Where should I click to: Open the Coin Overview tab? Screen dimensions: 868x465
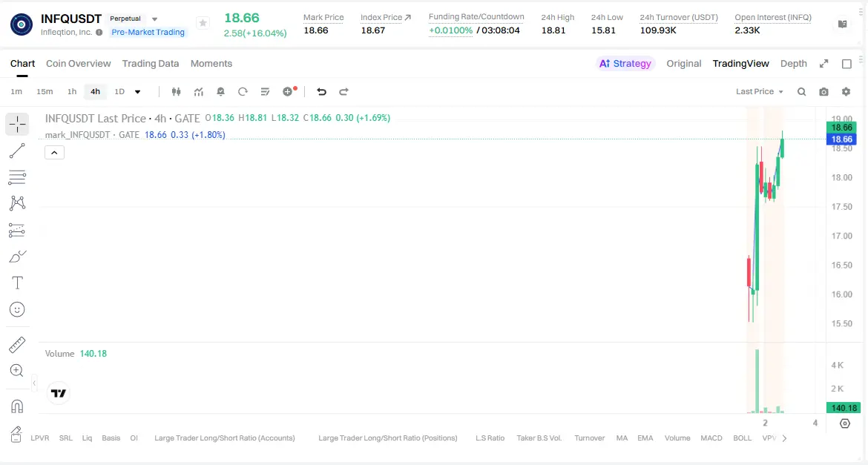point(78,64)
